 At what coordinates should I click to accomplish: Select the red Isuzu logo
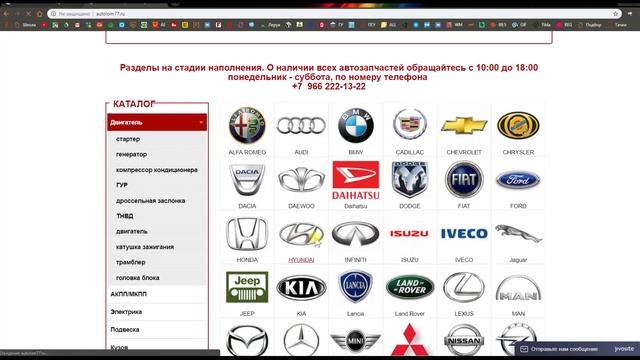coord(409,233)
